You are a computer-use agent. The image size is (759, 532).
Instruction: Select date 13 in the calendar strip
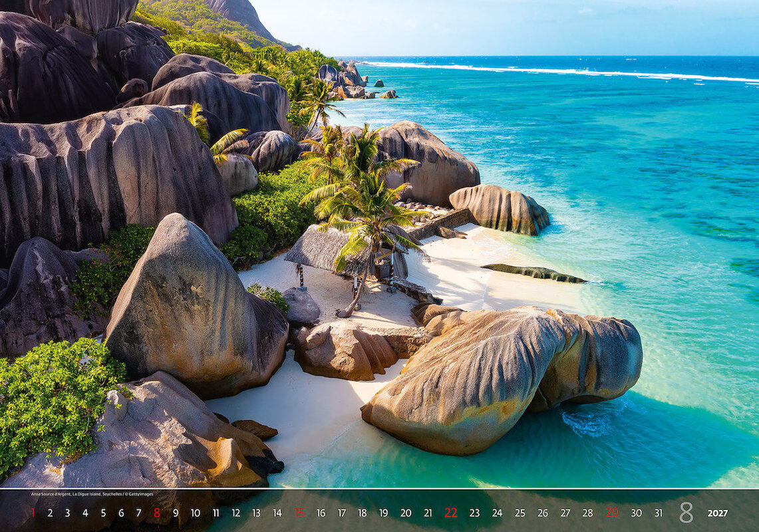coord(256,513)
